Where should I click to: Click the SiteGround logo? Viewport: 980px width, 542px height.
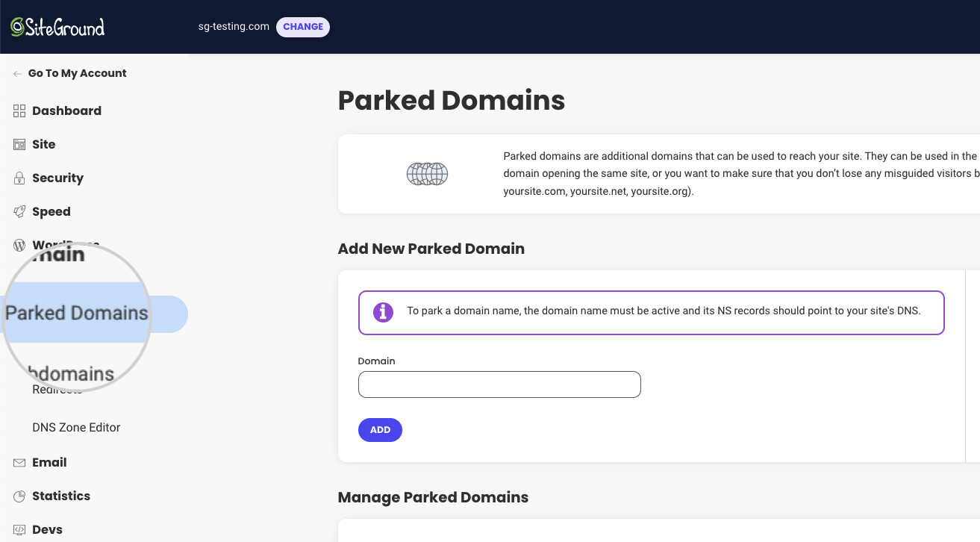(57, 27)
